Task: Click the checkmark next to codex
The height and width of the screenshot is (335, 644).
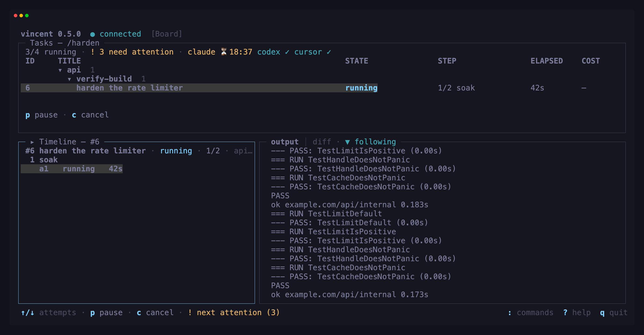Action: [x=287, y=52]
